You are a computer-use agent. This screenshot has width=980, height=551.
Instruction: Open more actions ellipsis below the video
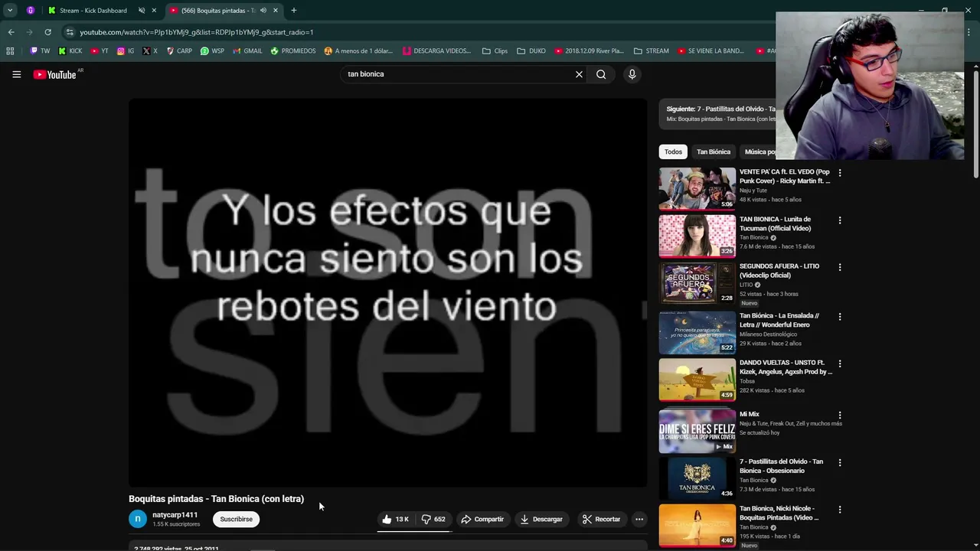click(639, 519)
